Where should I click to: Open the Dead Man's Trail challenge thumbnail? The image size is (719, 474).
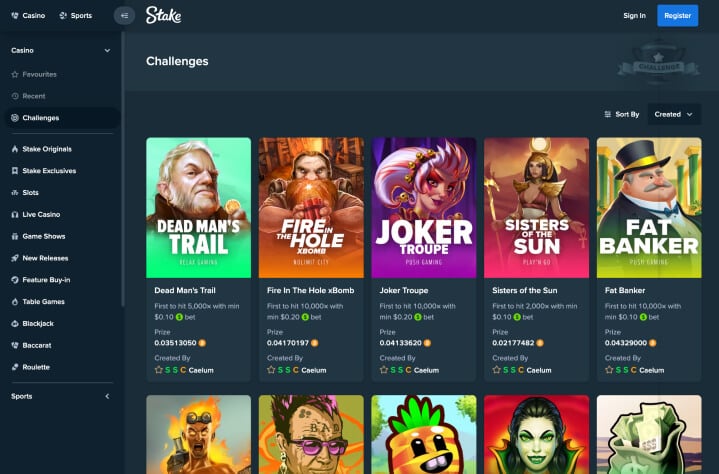(199, 208)
